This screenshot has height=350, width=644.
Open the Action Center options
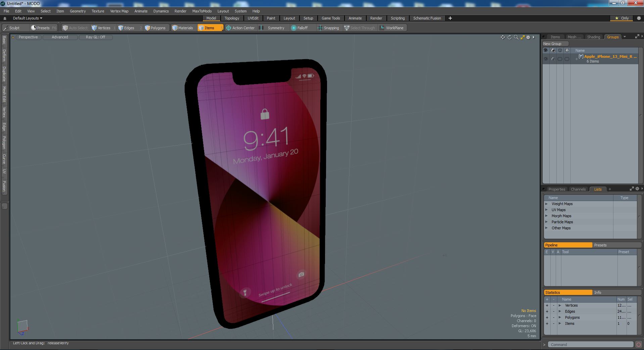coord(240,28)
